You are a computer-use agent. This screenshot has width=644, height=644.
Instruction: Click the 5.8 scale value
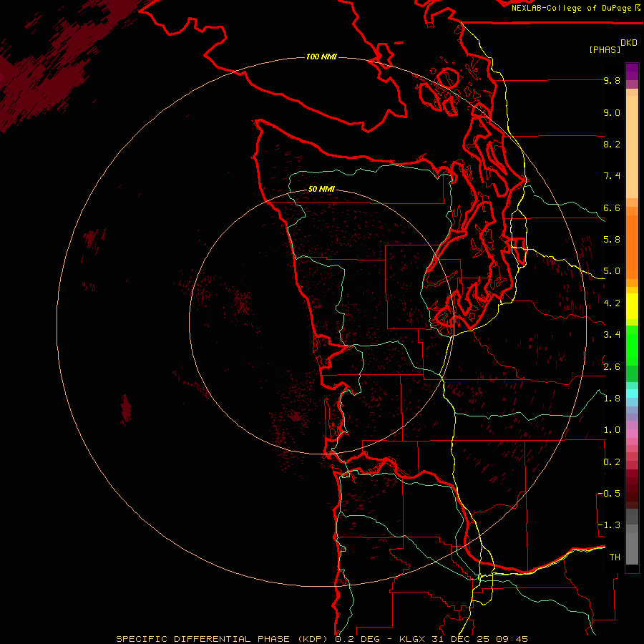[x=612, y=240]
